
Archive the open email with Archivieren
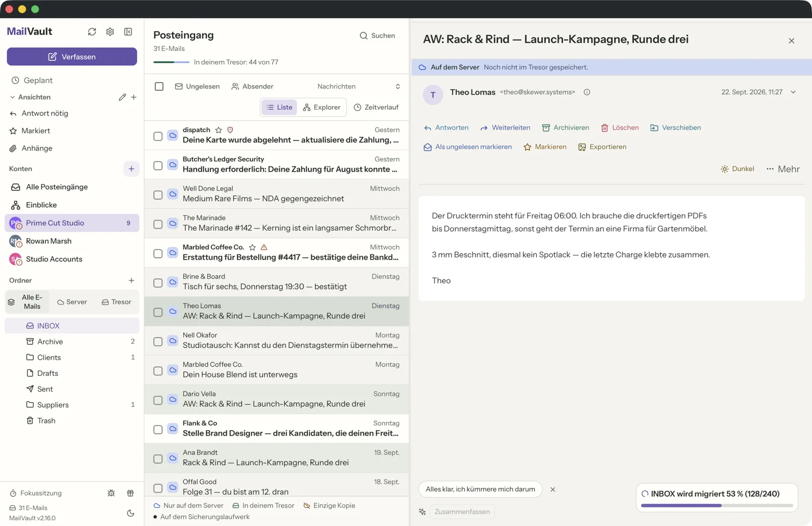pos(566,128)
